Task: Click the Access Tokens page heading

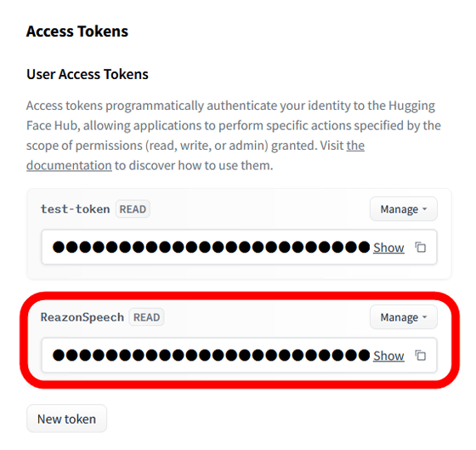Action: click(x=77, y=31)
